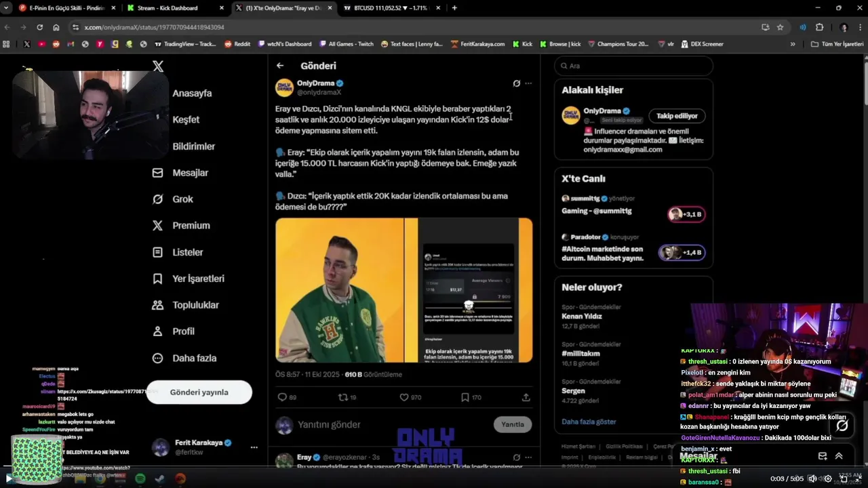This screenshot has width=868, height=488.
Task: Open the All Games - Twitch bookmark
Action: [345, 44]
